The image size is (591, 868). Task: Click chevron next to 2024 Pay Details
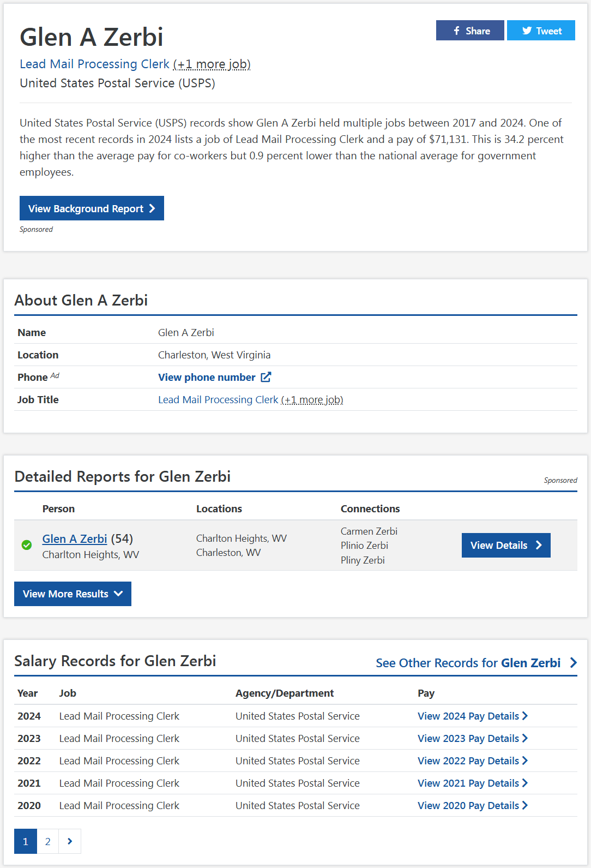[x=525, y=716]
